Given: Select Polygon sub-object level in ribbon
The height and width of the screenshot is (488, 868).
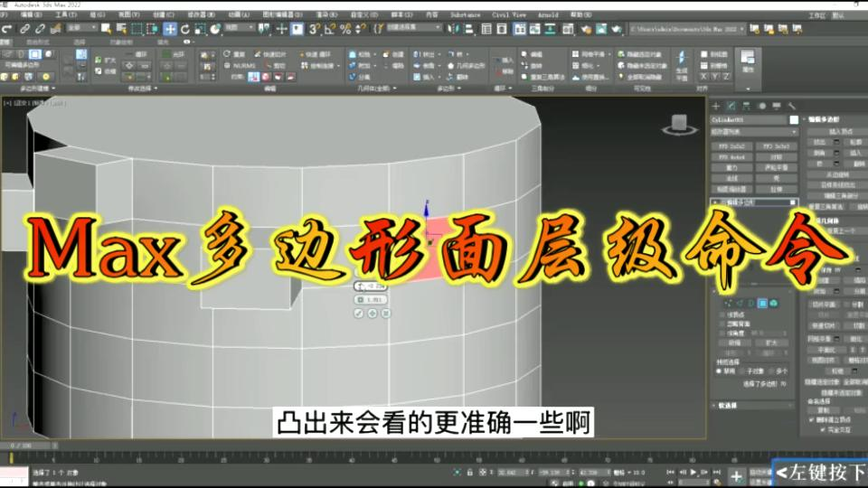Looking at the screenshot, I should pos(35,54).
